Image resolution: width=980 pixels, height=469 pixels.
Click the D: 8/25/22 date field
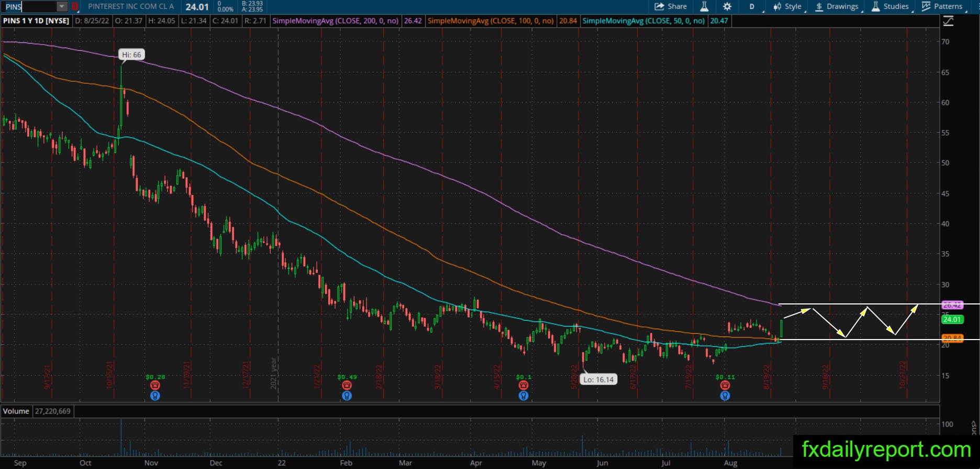(x=92, y=21)
